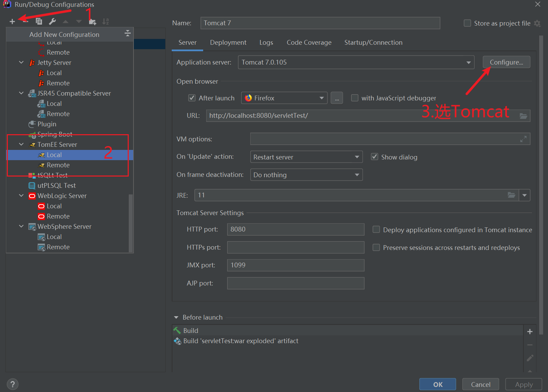The image size is (548, 392).
Task: Collapse the Before launch section
Action: (x=176, y=318)
